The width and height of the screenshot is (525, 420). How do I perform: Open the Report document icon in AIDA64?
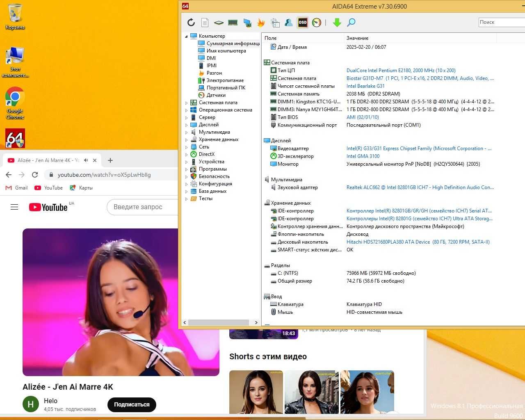[205, 23]
